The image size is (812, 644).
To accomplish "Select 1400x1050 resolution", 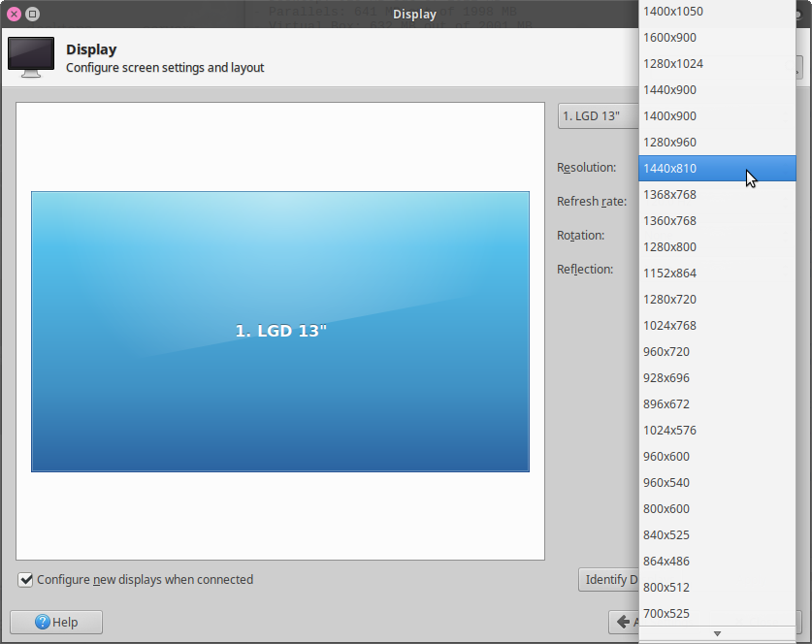I will click(717, 12).
